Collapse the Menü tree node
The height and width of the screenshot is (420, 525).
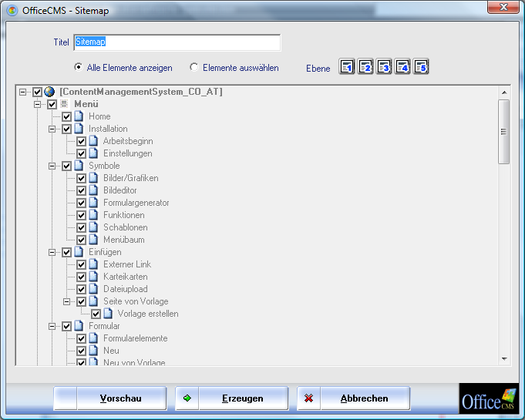click(x=37, y=104)
